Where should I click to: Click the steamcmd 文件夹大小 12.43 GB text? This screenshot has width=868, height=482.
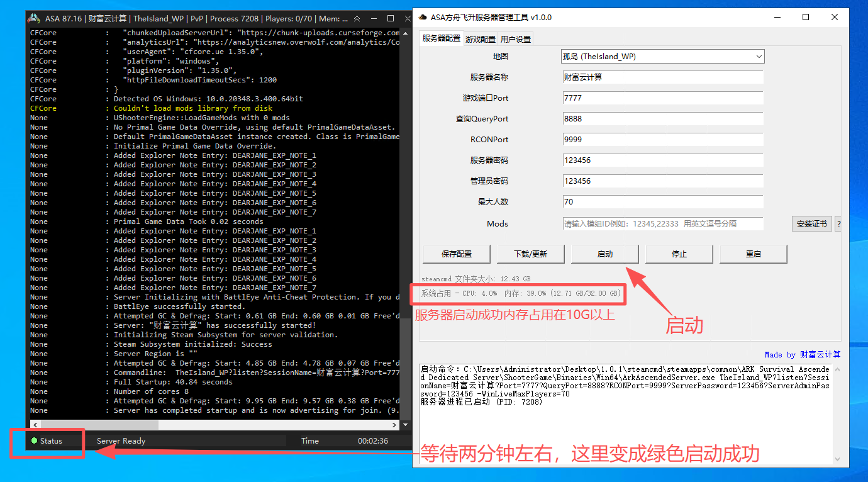(476, 279)
